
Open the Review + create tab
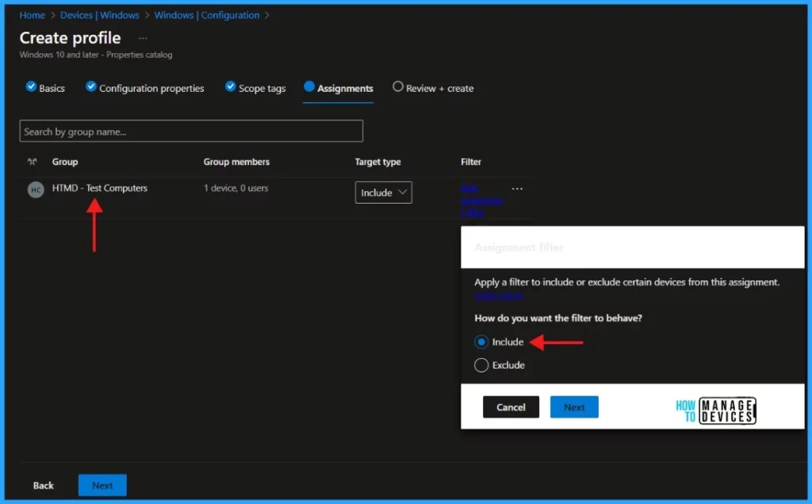[x=433, y=88]
